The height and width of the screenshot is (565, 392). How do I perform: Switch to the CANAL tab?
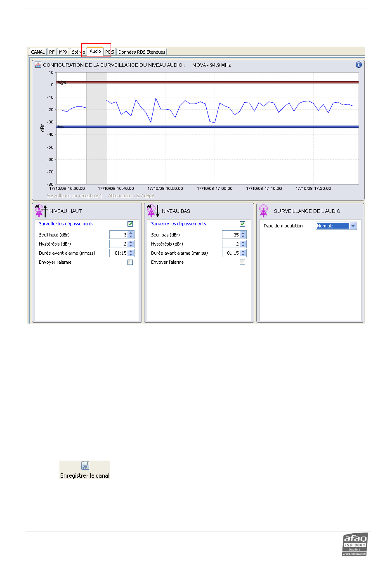38,52
